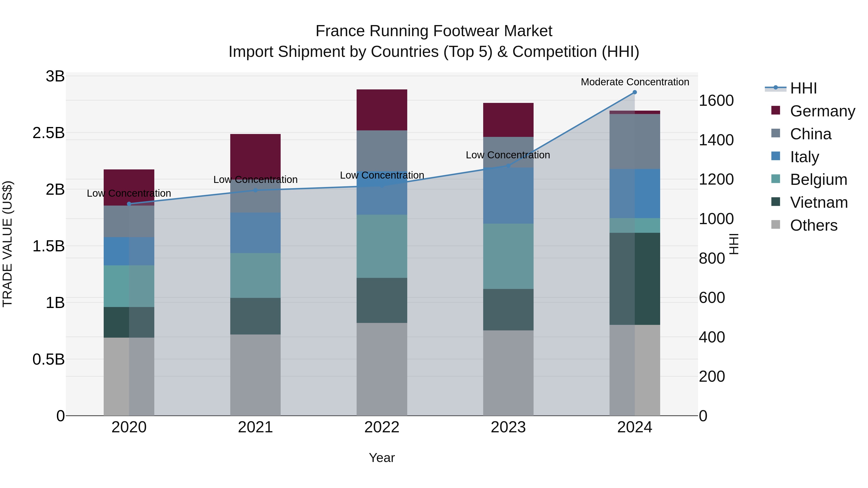This screenshot has width=868, height=488.
Task: Click the 2024 x-axis label
Action: 635,427
